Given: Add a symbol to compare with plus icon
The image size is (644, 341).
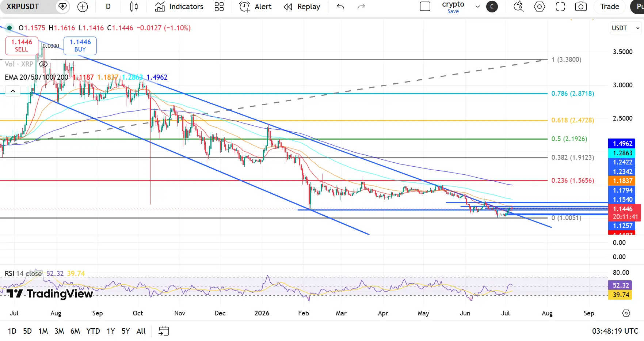Looking at the screenshot, I should tap(83, 7).
